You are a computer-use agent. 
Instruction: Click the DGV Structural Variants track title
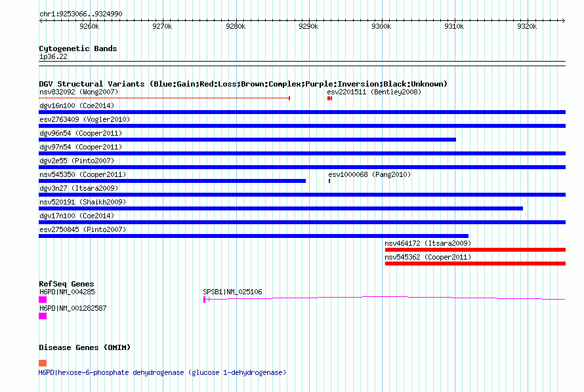[x=243, y=84]
